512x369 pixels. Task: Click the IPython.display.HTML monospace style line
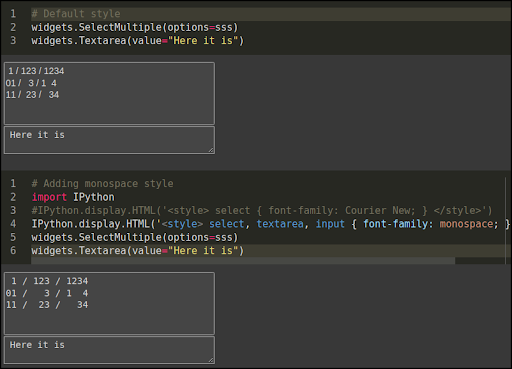point(271,224)
